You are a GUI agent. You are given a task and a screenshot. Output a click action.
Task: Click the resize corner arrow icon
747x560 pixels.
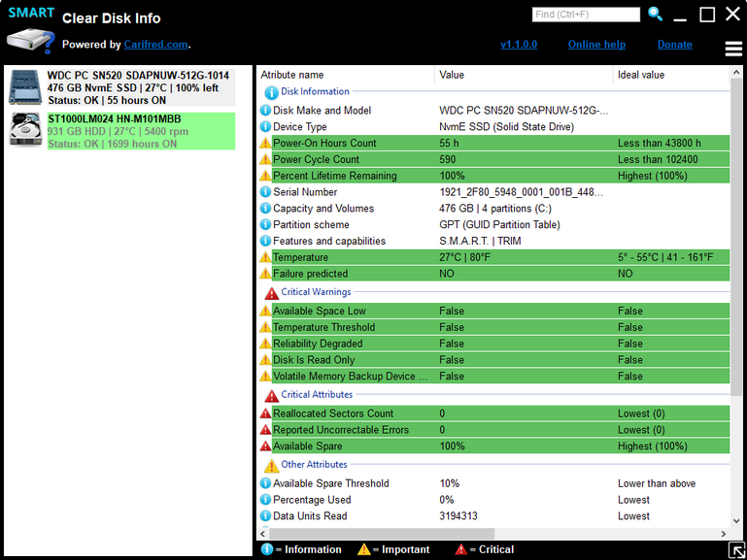(x=737, y=550)
